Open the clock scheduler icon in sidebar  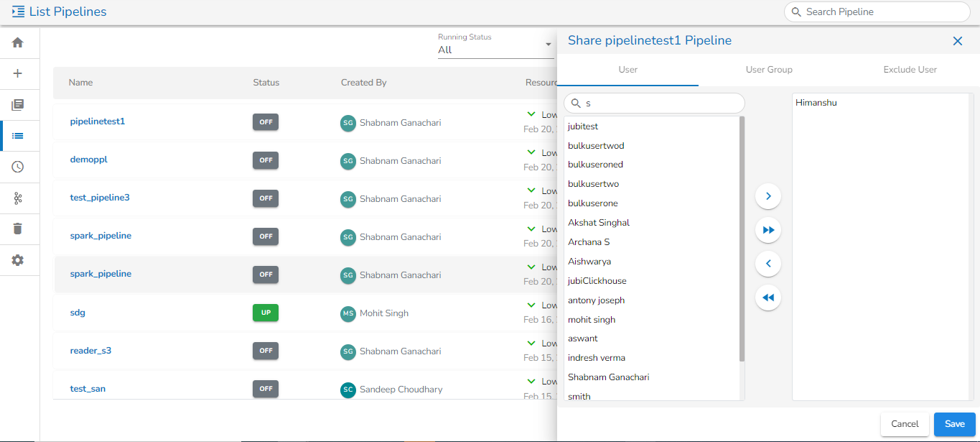[x=18, y=167]
